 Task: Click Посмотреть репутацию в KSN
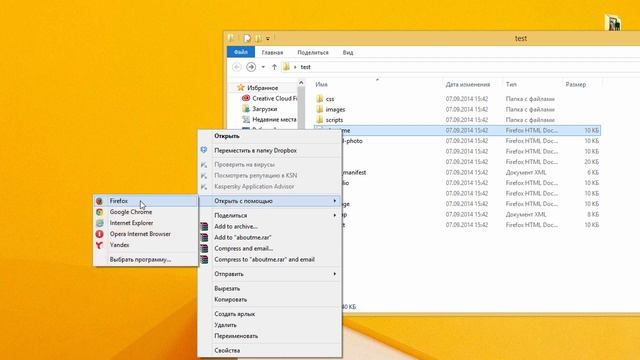270,176
